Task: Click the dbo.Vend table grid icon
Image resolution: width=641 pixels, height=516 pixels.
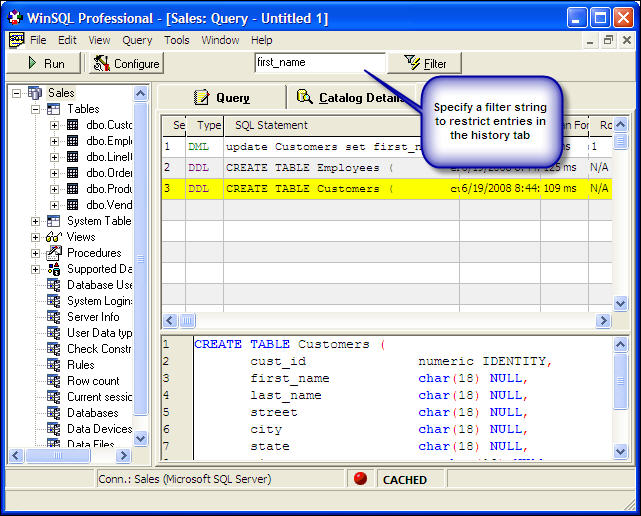Action: 73,204
